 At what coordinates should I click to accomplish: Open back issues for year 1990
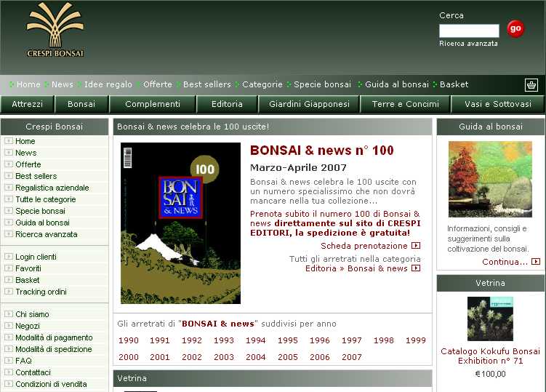tap(129, 340)
